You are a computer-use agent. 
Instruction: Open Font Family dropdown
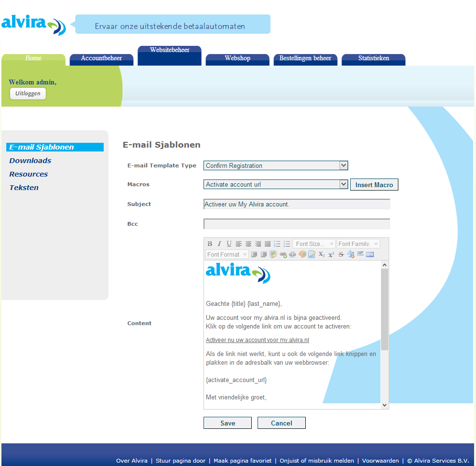[x=358, y=244]
